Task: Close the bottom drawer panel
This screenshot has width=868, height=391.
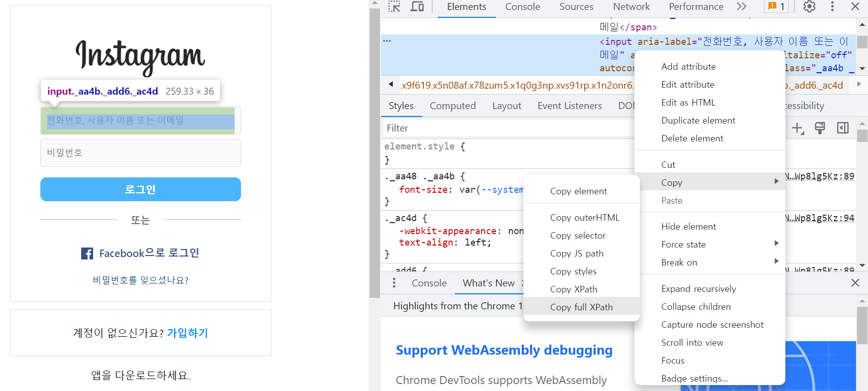Action: [x=855, y=283]
